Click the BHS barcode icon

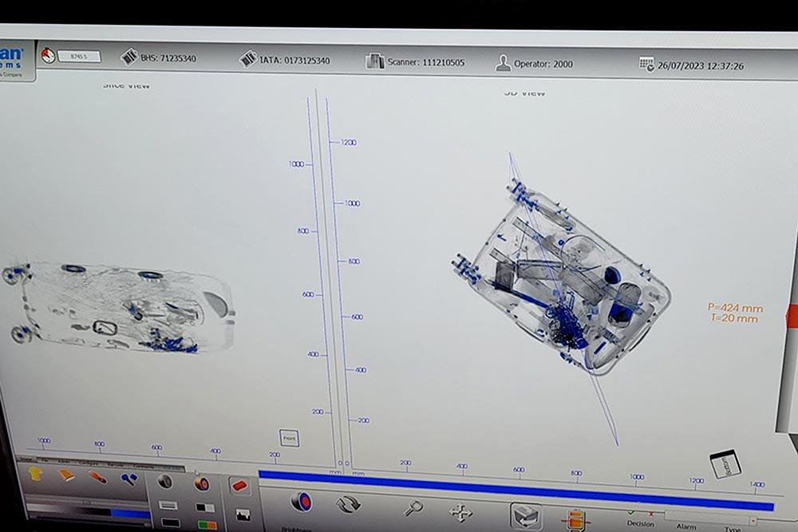[x=129, y=57]
